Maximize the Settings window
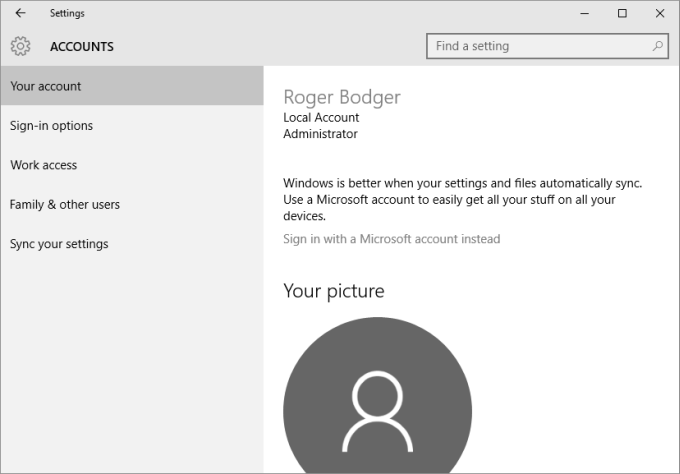The image size is (680, 474). coord(622,13)
